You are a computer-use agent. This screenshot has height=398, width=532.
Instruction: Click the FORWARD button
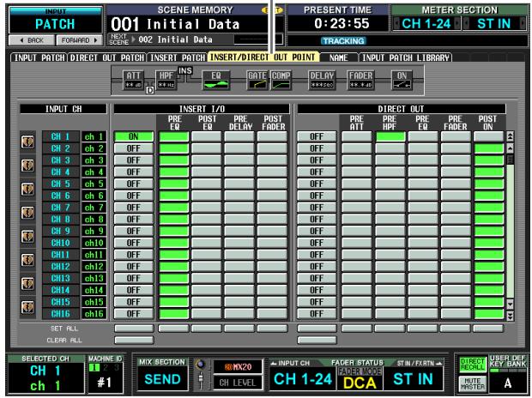(x=79, y=40)
